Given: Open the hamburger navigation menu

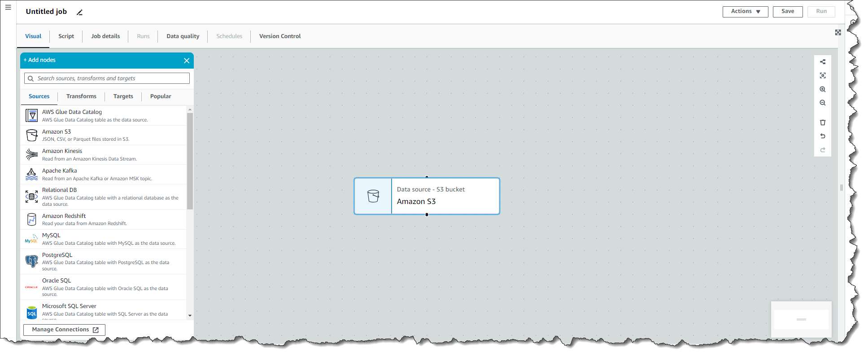Looking at the screenshot, I should point(8,8).
